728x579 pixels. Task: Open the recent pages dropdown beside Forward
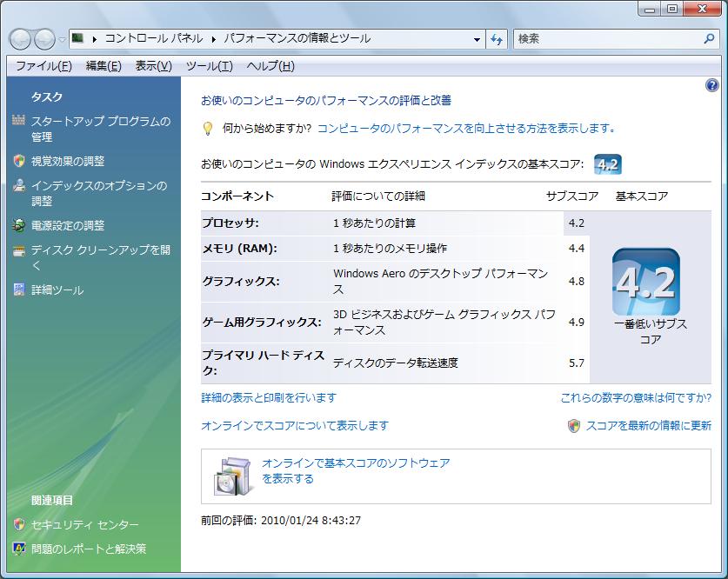63,39
